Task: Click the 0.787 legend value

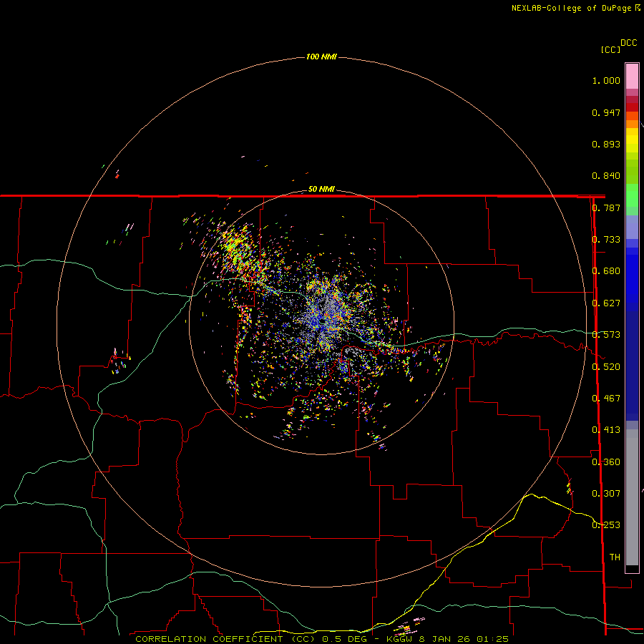Action: pyautogui.click(x=606, y=208)
